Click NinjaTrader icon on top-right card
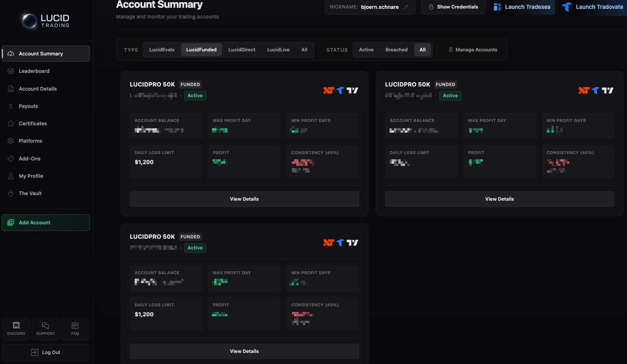627x364 pixels. tap(584, 91)
